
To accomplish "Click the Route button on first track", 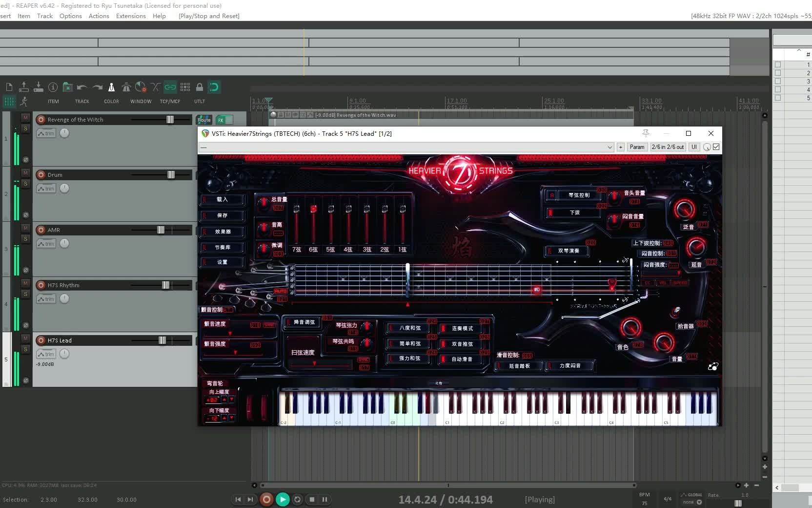I will pyautogui.click(x=204, y=120).
